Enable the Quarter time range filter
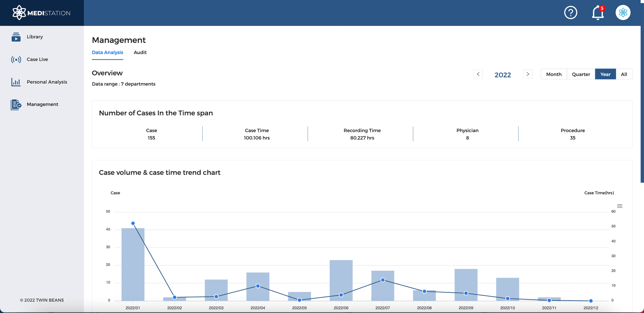 pos(581,74)
